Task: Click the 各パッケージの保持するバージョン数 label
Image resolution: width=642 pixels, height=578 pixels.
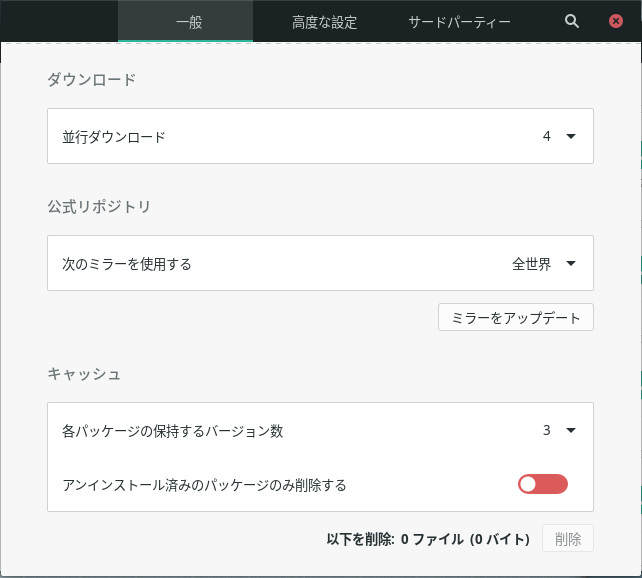Action: pos(173,431)
